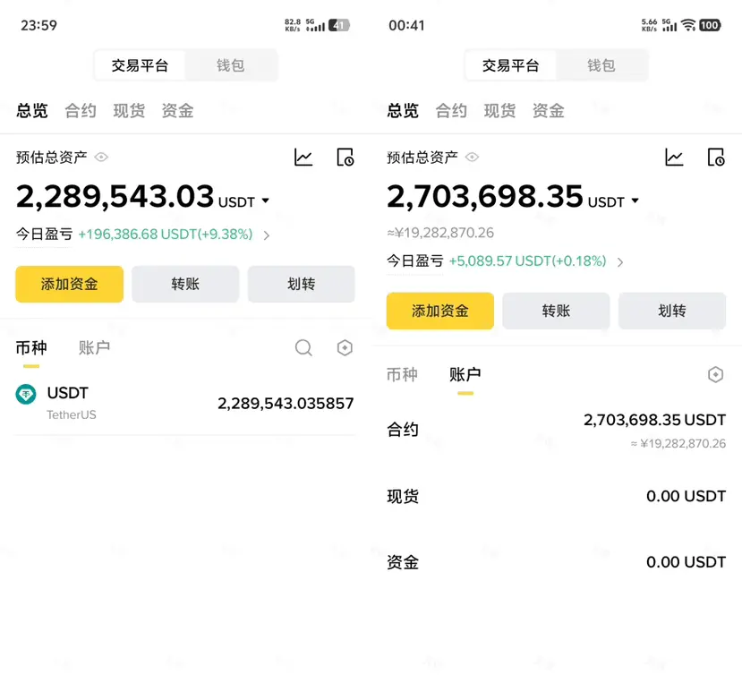The width and height of the screenshot is (742, 700).
Task: Tap 预估总资产 label in right screen
Action: click(x=422, y=158)
